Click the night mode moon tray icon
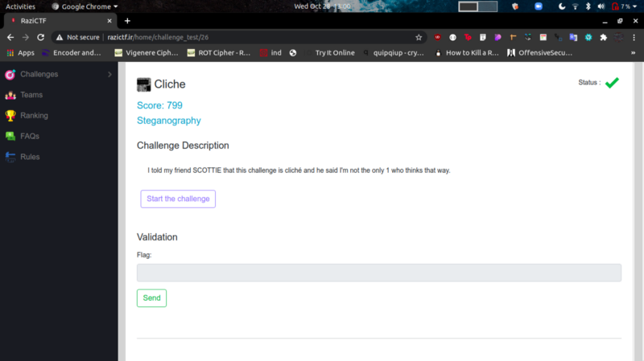 pos(562,6)
